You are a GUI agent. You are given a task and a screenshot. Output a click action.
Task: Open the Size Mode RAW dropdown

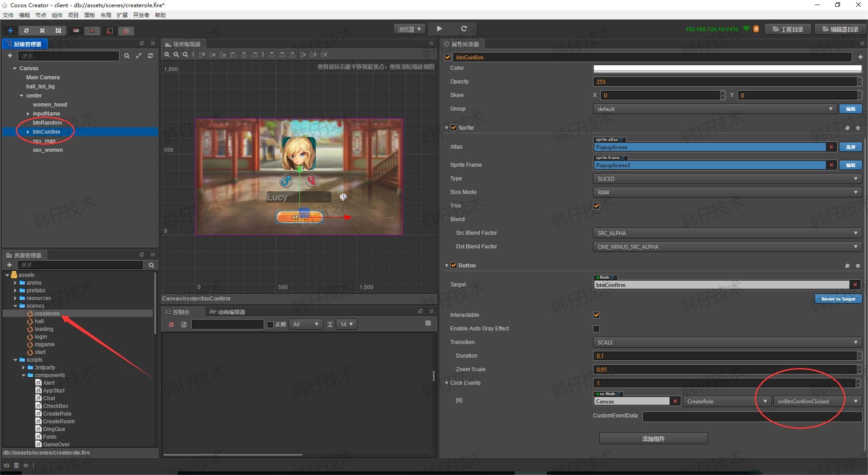click(x=728, y=192)
